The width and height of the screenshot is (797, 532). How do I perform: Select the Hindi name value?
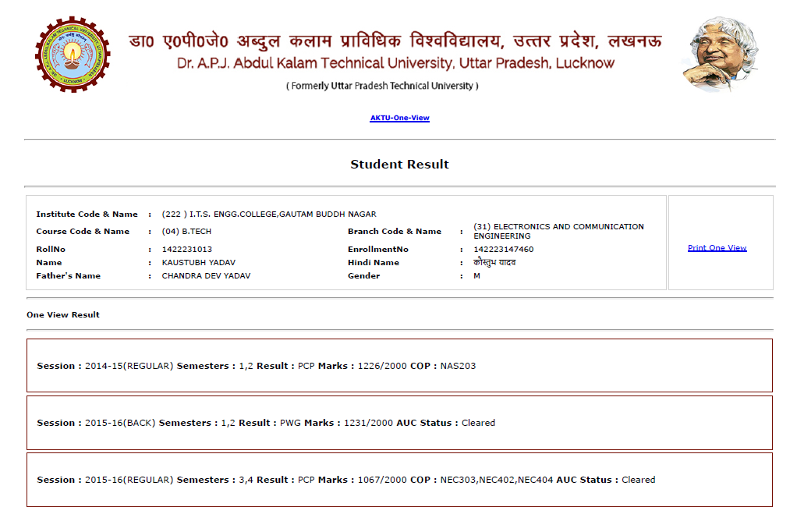(494, 262)
